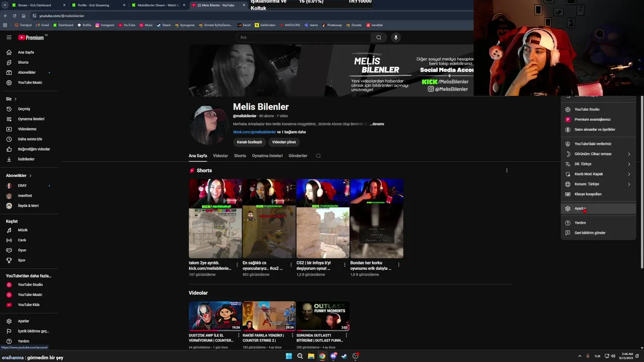Open options for DUST2'DE AWP video
This screenshot has width=644, height=362.
[238, 335]
